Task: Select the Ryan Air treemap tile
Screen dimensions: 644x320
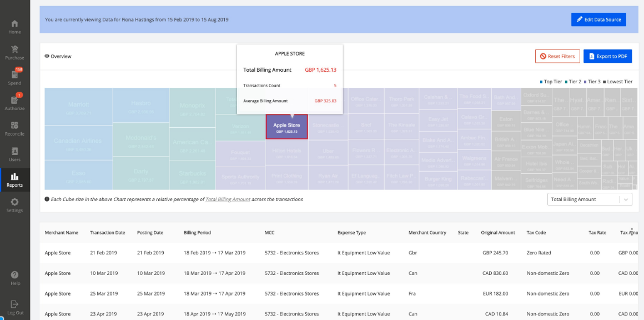Action: tap(328, 178)
